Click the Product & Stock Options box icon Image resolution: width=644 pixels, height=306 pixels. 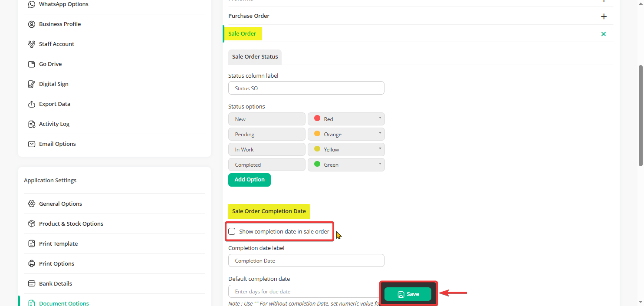coord(31,224)
